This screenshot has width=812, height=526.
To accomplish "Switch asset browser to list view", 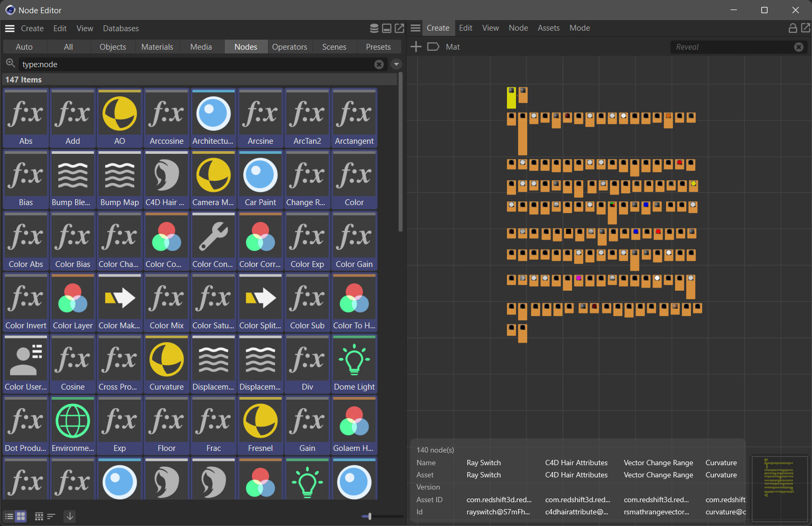I will 9,516.
